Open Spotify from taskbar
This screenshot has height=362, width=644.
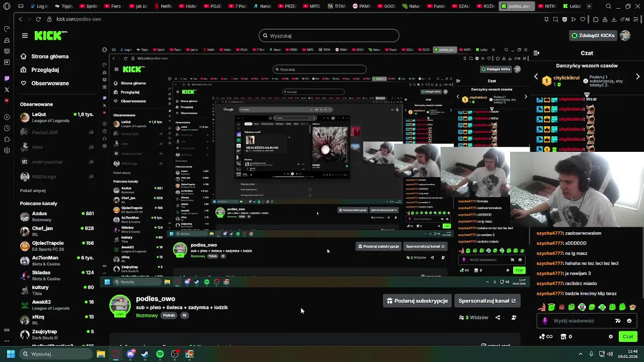pyautogui.click(x=160, y=354)
